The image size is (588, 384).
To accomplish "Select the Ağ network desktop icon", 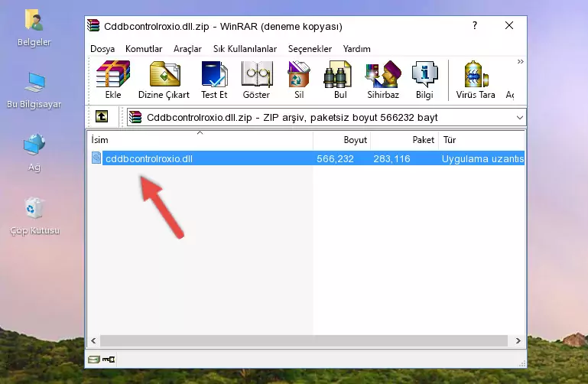I will [34, 152].
